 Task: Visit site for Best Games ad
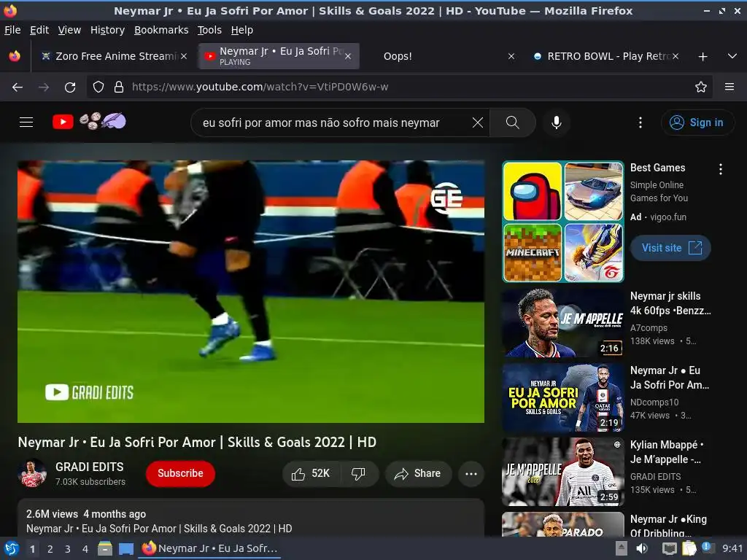670,248
